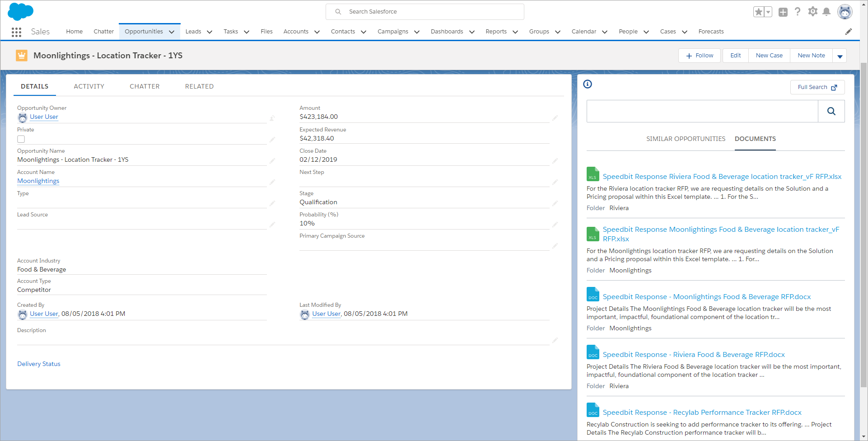
Task: Click the opportunity crown icon in header
Action: coord(21,56)
